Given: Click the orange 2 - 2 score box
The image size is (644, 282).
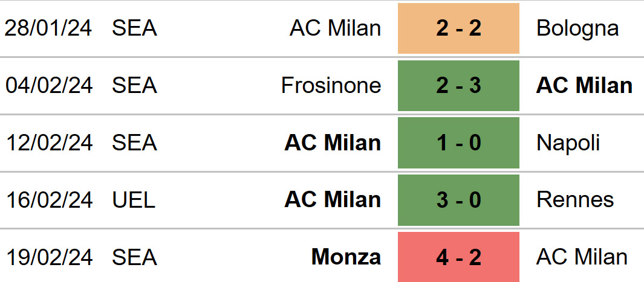Looking at the screenshot, I should 458,28.
